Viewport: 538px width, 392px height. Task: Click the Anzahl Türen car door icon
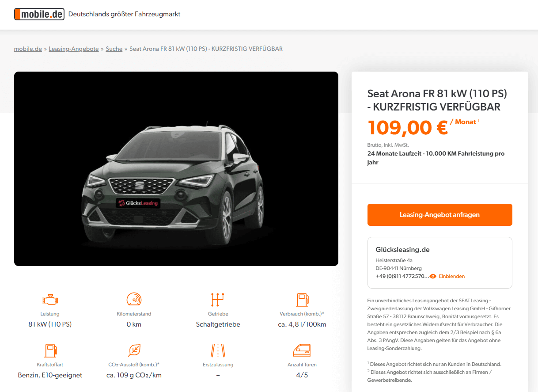(302, 350)
